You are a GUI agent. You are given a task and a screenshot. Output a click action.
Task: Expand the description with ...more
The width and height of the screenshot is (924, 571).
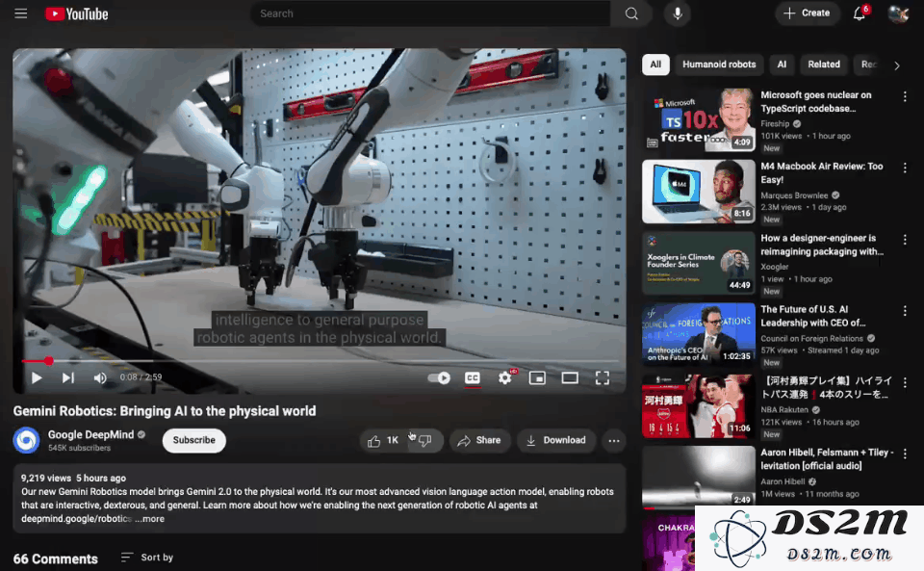pos(150,519)
